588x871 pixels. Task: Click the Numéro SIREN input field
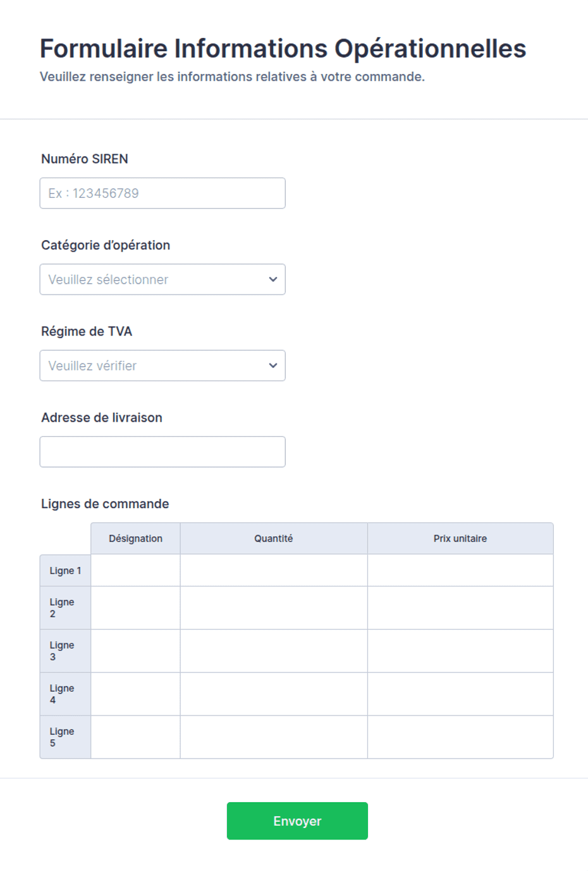(162, 193)
